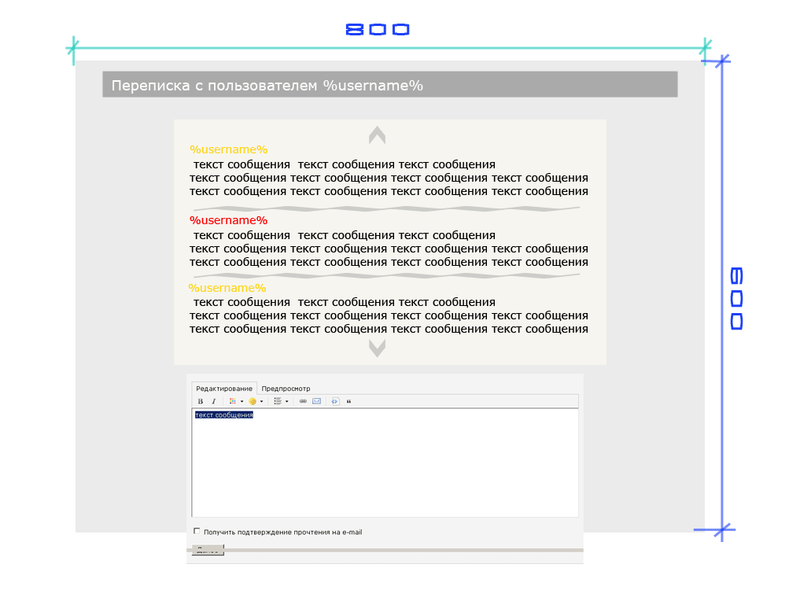
Task: Click the list formatting icon
Action: [x=278, y=401]
